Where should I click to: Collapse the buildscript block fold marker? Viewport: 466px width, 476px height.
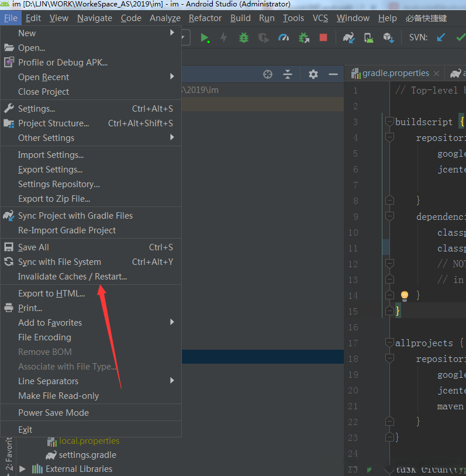[x=389, y=122]
